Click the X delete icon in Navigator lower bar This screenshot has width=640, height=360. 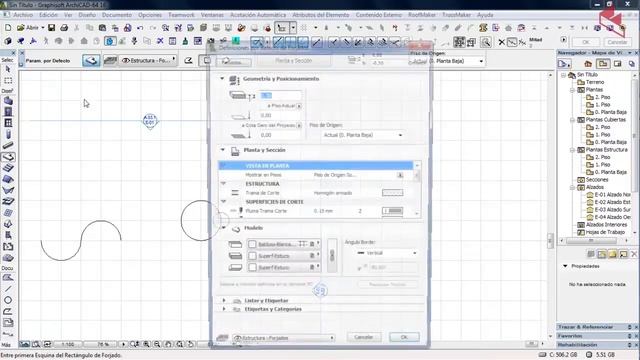click(634, 254)
